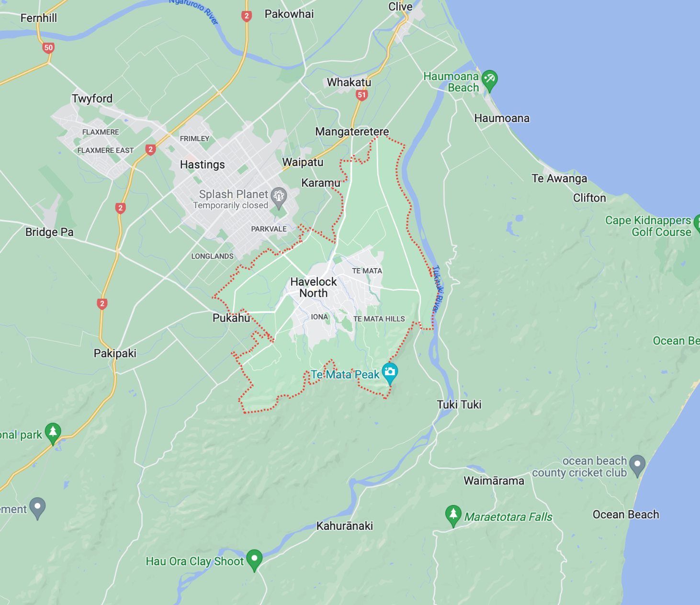Image resolution: width=700 pixels, height=605 pixels.
Task: Click the Mangateretere label
Action: pyautogui.click(x=352, y=132)
